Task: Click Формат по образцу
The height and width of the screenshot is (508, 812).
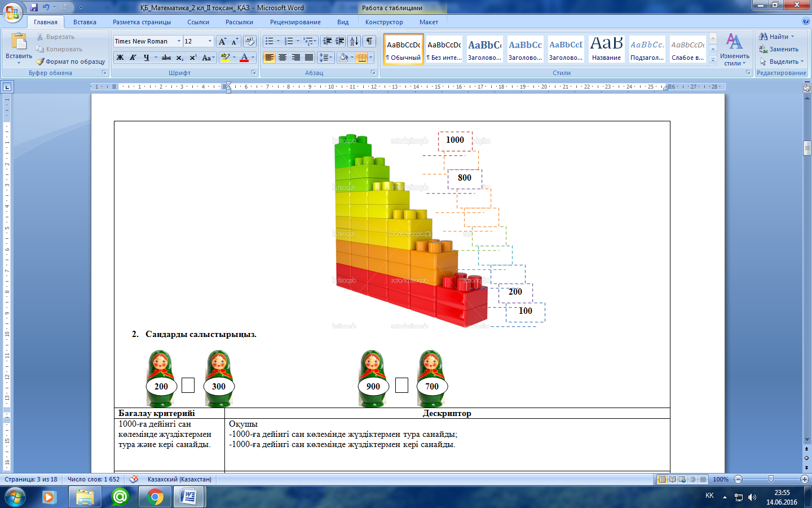Action: click(70, 62)
